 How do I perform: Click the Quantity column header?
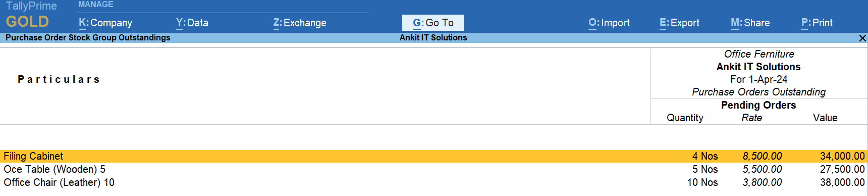point(685,118)
